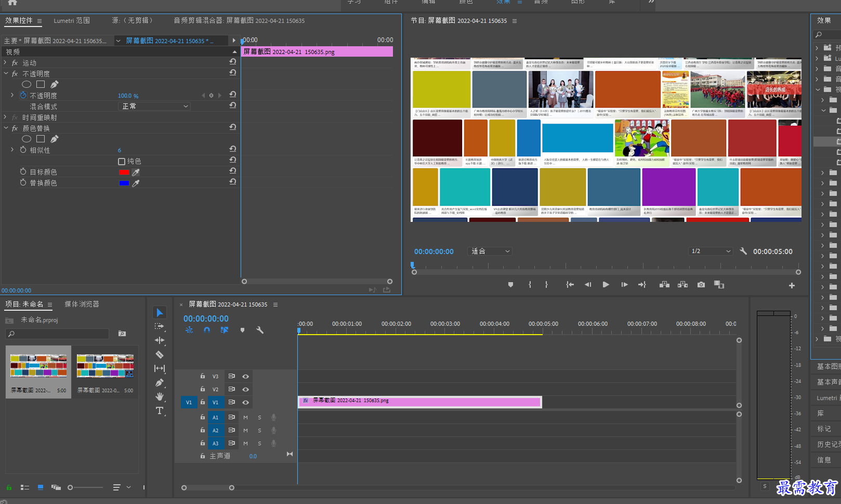Open the Audio Clip Mixer tab
This screenshot has height=504, width=841.
click(239, 21)
